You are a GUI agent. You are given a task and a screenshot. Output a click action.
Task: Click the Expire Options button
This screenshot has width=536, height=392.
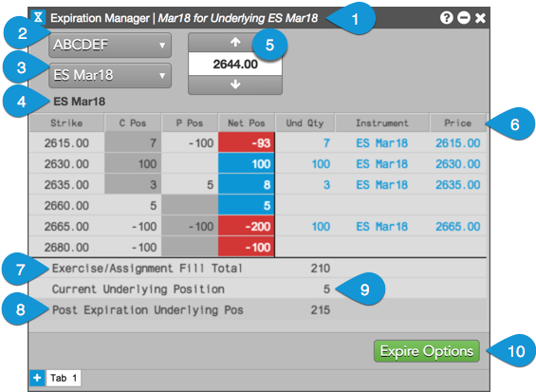coord(427,351)
